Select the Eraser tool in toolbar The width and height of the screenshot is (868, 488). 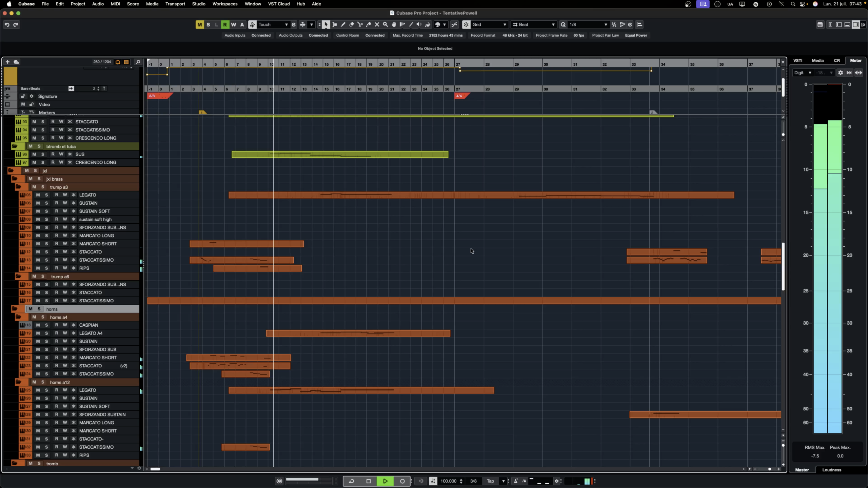click(x=351, y=24)
